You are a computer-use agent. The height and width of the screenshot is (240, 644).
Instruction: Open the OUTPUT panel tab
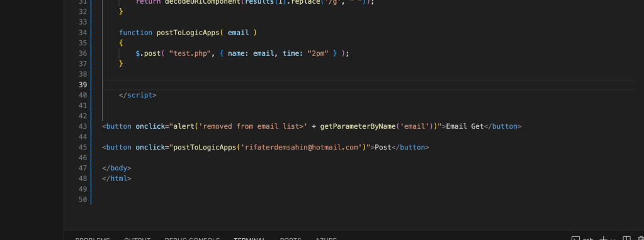point(137,238)
